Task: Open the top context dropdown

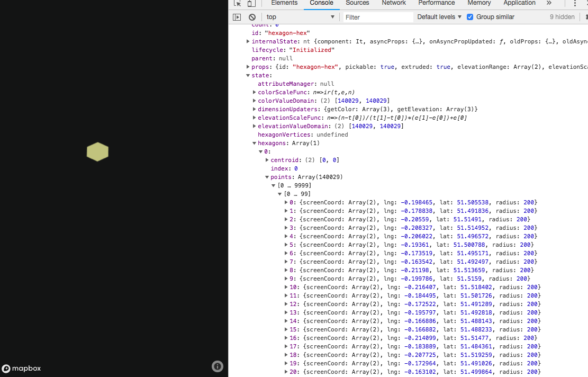Action: pos(300,17)
